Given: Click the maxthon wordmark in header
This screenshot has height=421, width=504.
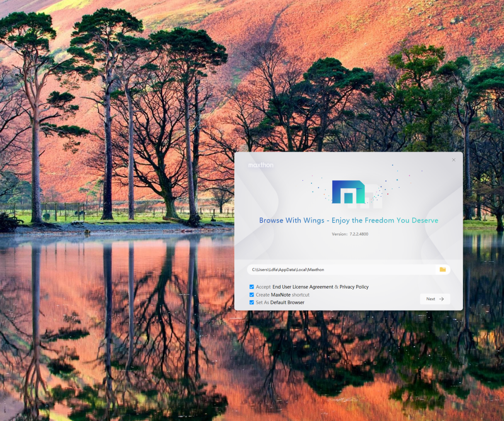Looking at the screenshot, I should point(261,165).
